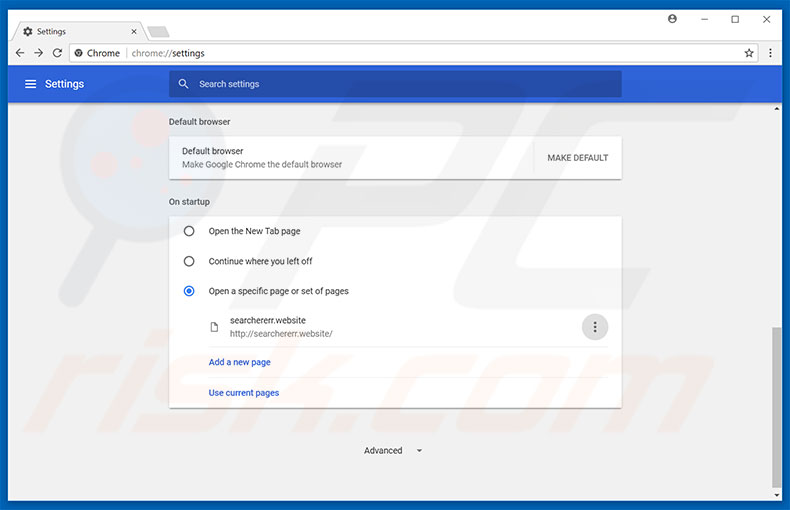790x510 pixels.
Task: Select Continue where you left off
Action: 189,261
